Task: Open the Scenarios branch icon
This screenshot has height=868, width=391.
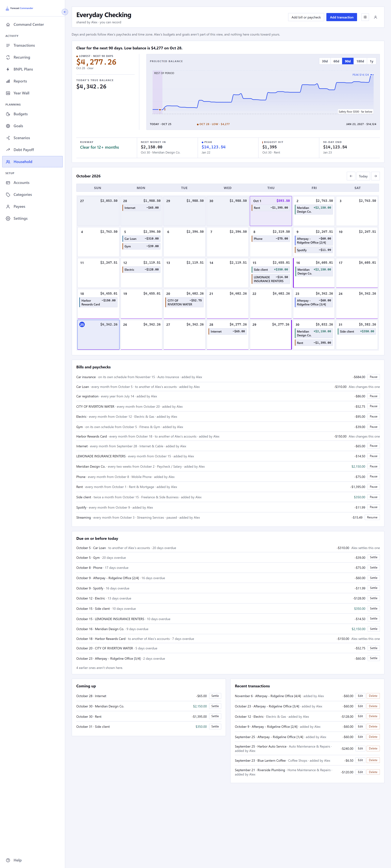Action: [x=8, y=138]
